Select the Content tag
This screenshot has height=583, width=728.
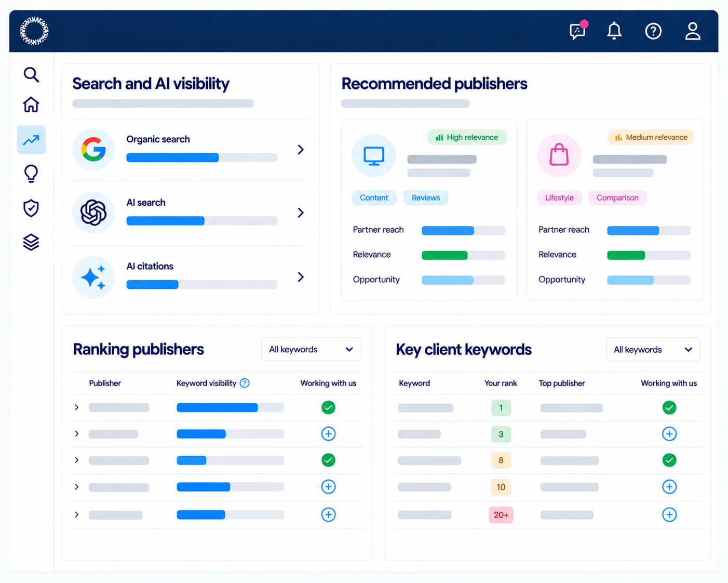374,197
